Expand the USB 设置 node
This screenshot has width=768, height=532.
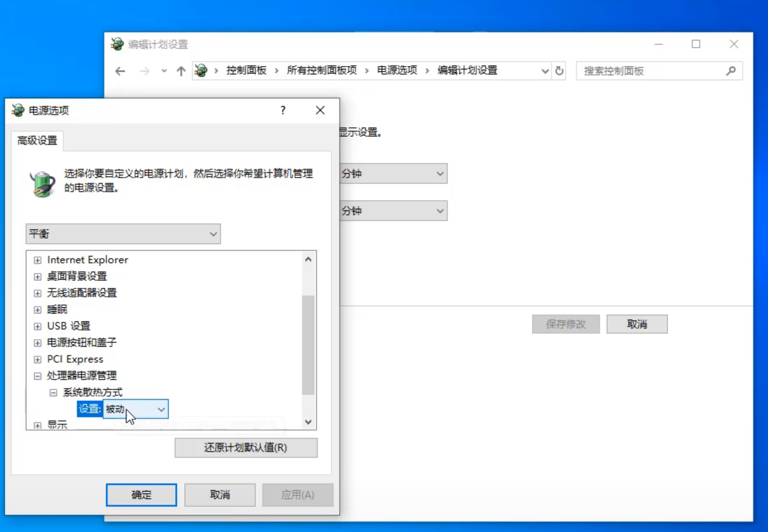click(38, 326)
